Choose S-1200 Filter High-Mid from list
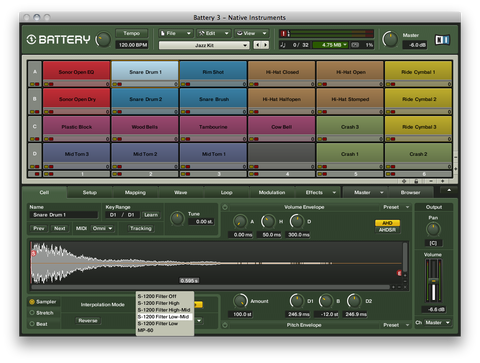The image size is (480, 363). click(165, 310)
